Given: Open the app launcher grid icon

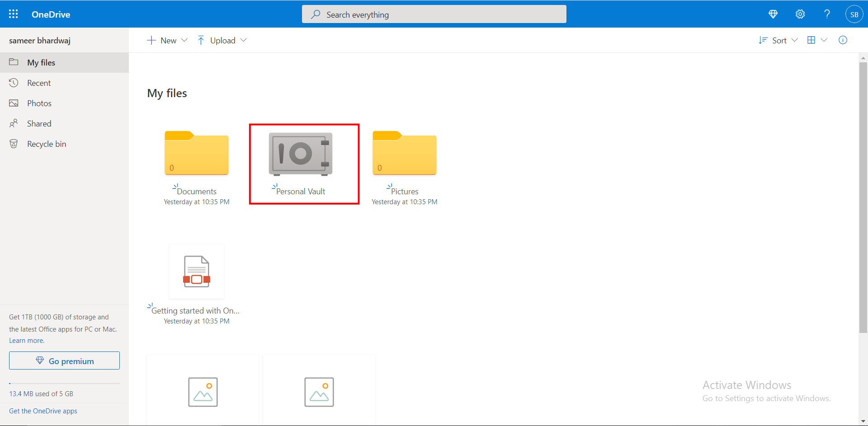Looking at the screenshot, I should point(14,14).
